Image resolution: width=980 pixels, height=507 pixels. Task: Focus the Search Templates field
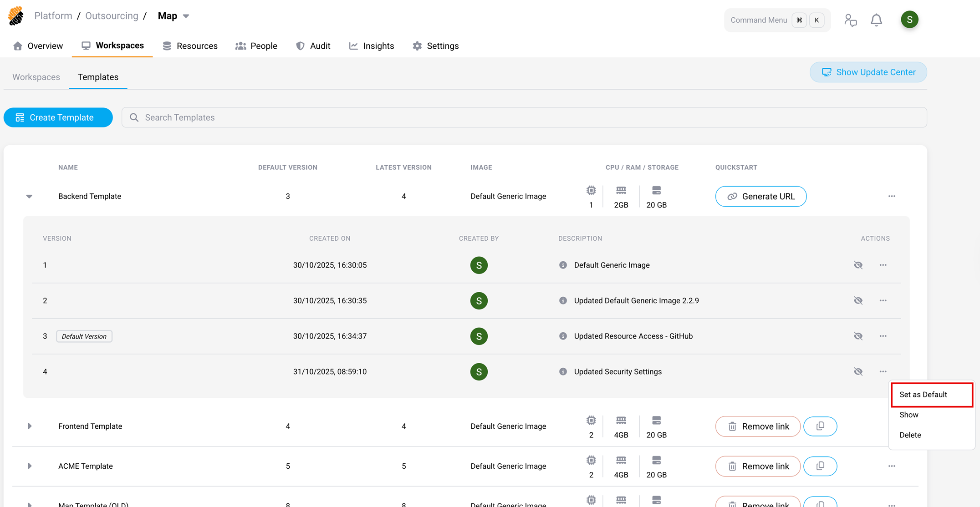point(524,117)
